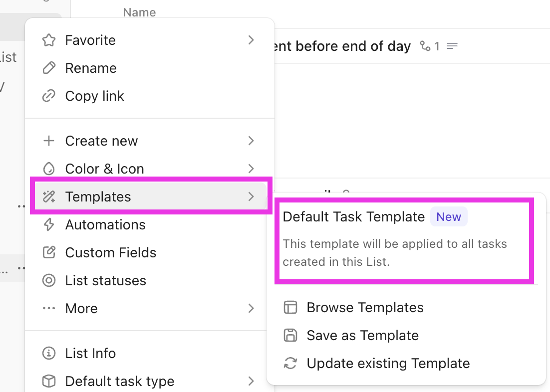
Task: Expand the Favorite submenu arrow
Action: click(251, 40)
